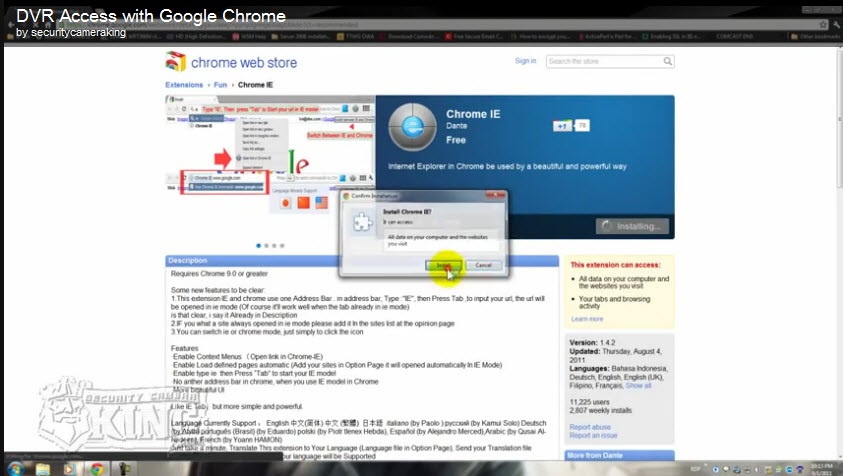843x476 pixels.
Task: Close the Confirm Installation dialog
Action: (495, 195)
